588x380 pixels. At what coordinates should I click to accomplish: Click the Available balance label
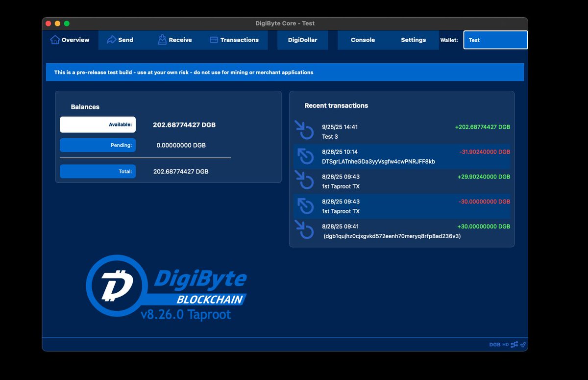(98, 125)
